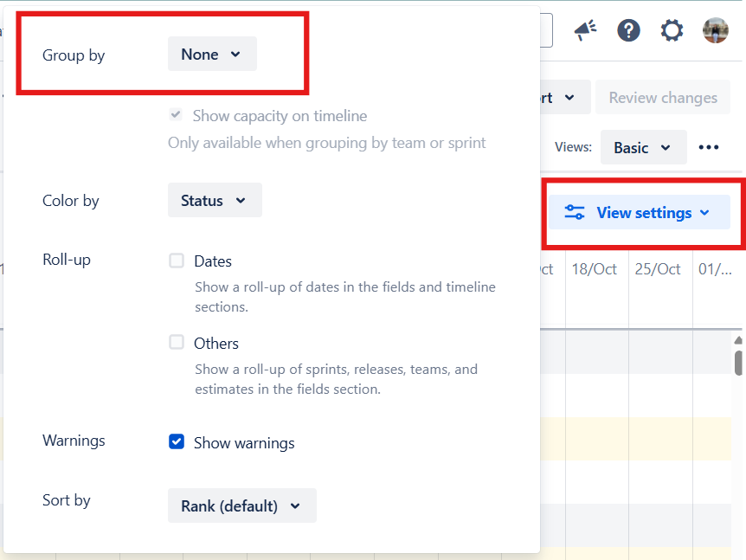Click the View settings sliders icon
The height and width of the screenshot is (560, 746).
(x=575, y=212)
